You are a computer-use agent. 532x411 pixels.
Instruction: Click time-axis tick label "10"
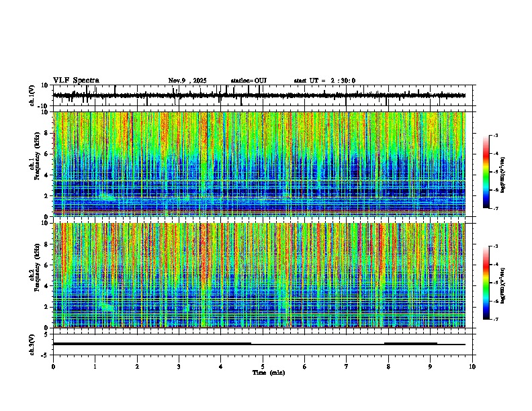pos(472,367)
